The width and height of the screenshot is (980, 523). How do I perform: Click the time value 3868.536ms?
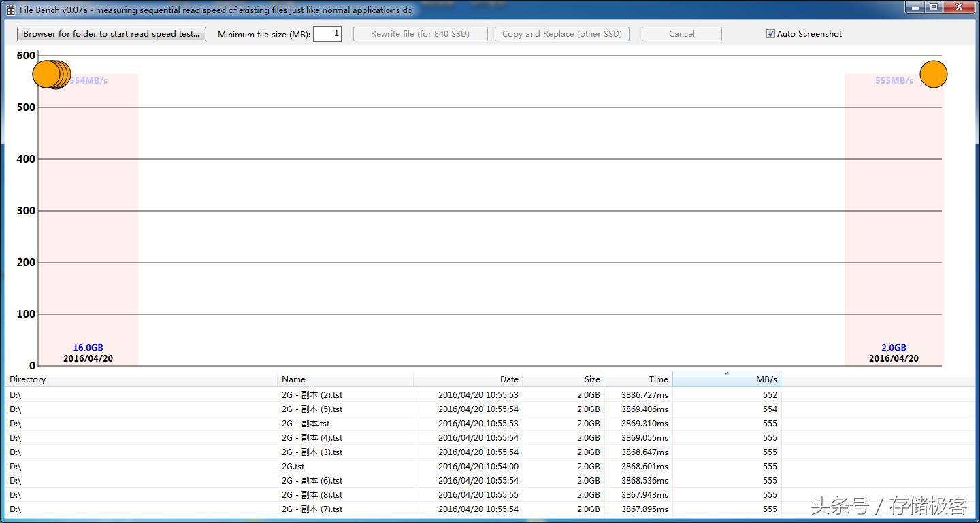coord(644,481)
